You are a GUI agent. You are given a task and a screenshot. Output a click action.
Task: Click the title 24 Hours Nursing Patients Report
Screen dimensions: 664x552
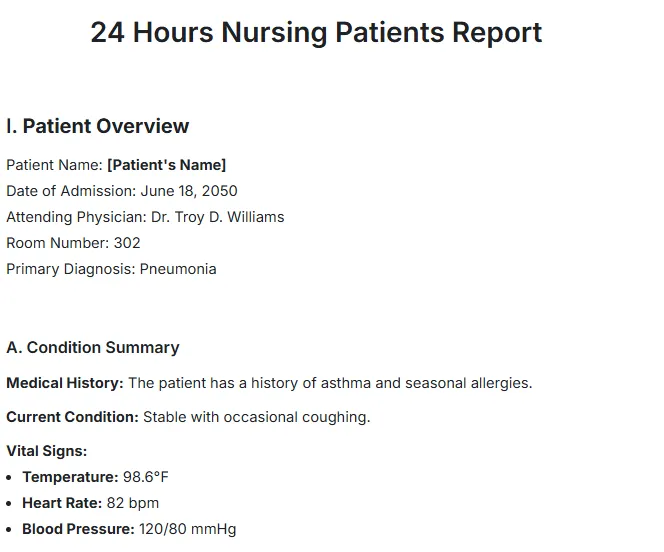[316, 33]
